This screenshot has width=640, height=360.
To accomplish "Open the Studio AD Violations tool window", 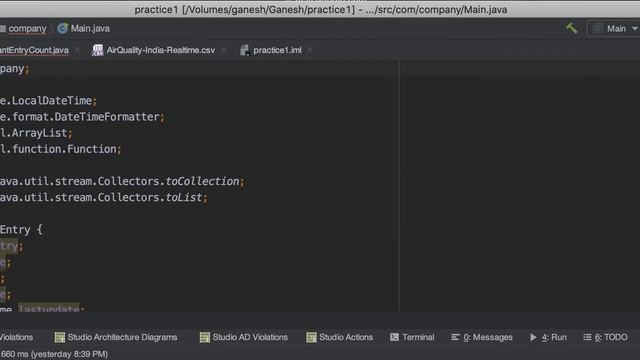I will pos(243,337).
